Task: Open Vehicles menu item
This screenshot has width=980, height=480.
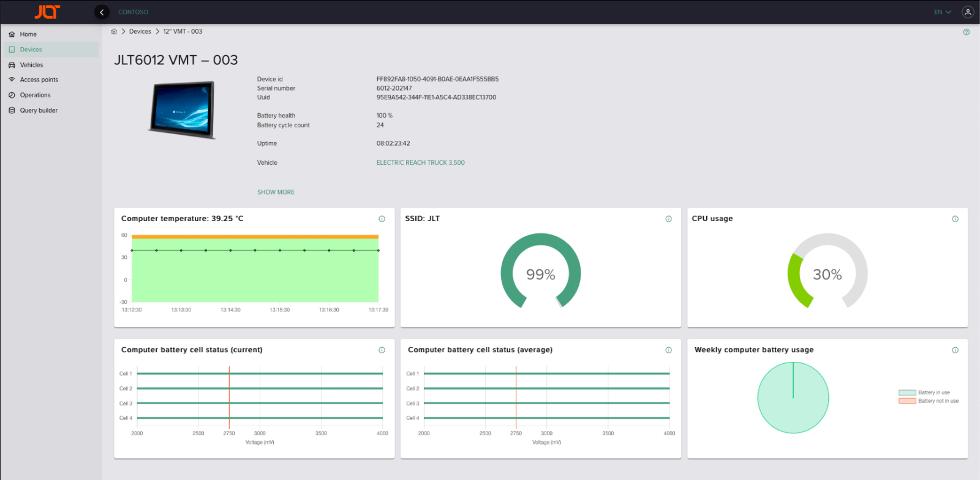Action: (x=51, y=65)
